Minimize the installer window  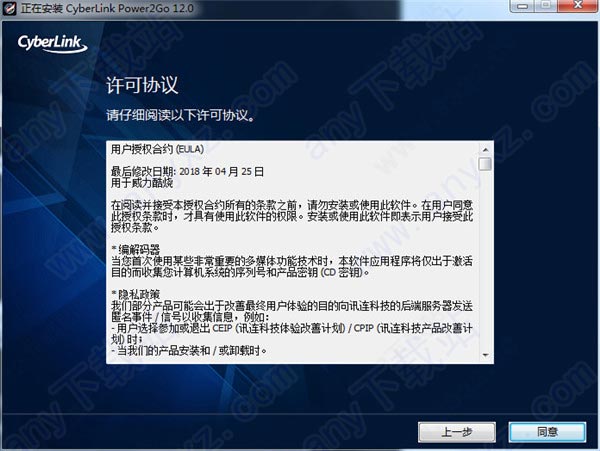pyautogui.click(x=522, y=6)
